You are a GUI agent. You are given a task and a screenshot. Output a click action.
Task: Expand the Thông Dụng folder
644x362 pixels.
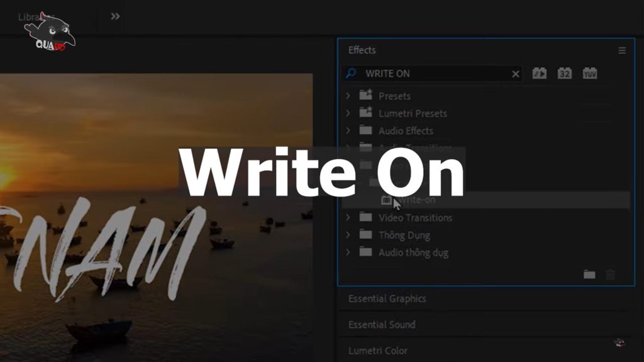349,235
